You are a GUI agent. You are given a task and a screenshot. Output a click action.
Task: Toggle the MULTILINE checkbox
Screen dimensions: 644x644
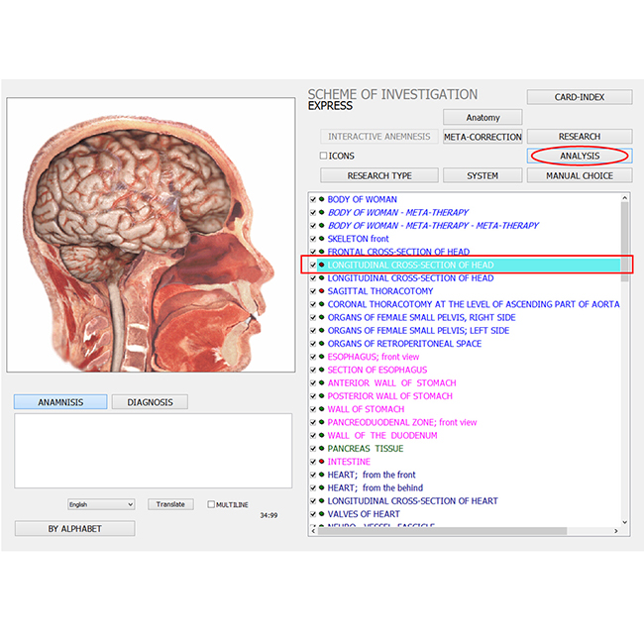[x=211, y=504]
